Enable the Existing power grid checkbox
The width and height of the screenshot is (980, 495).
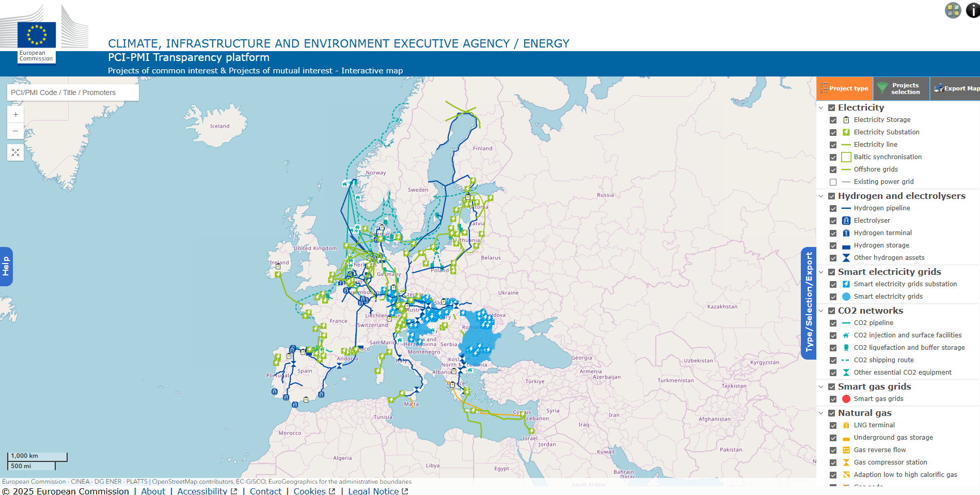coord(833,182)
